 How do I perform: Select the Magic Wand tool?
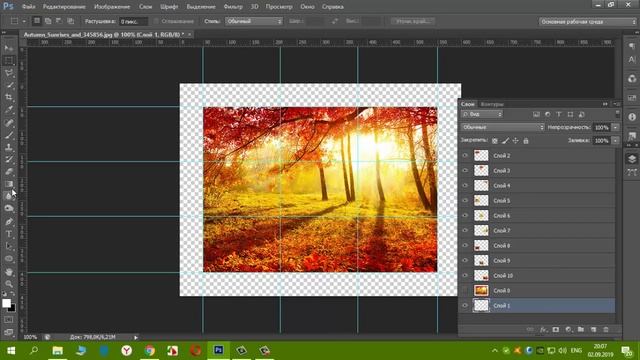9,85
